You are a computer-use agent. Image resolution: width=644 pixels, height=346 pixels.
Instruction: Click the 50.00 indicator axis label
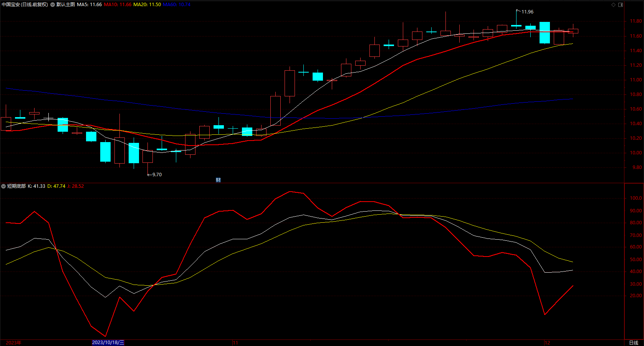click(636, 260)
